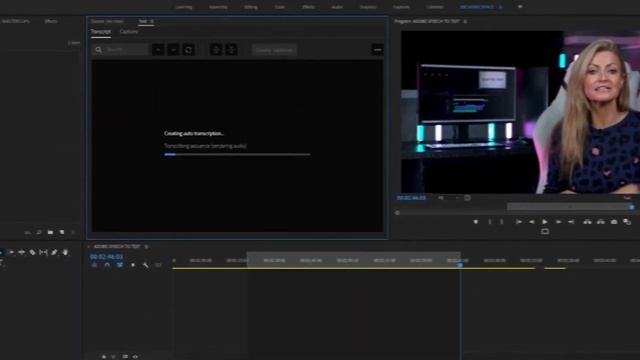Click Go to Out in the Program monitor
Image resolution: width=640 pixels, height=360 pixels.
click(x=571, y=222)
